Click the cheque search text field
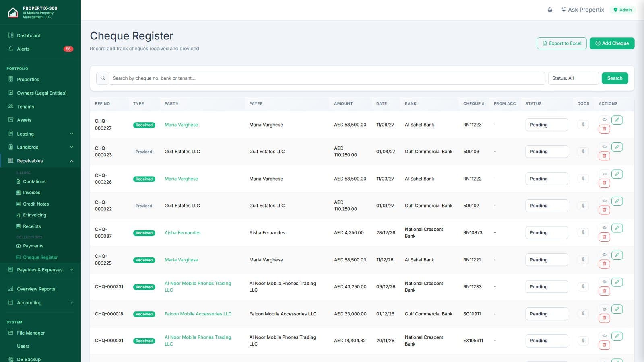This screenshot has height=362, width=644. point(326,78)
